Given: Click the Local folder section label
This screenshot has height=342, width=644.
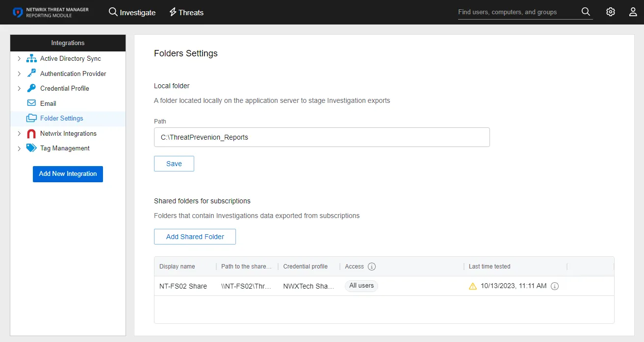Looking at the screenshot, I should point(172,86).
